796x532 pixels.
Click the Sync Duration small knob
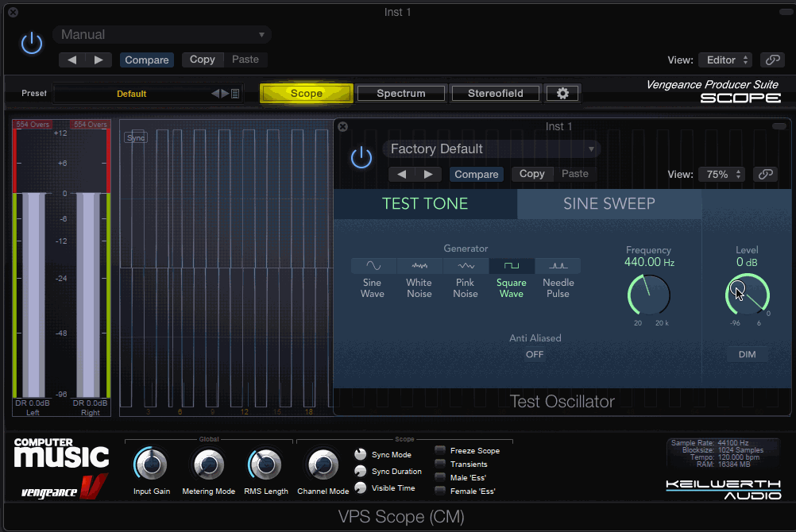[x=361, y=471]
